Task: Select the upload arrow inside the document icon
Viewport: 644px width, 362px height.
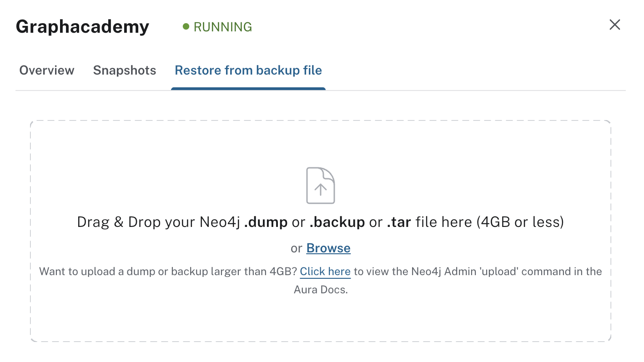Action: [321, 189]
